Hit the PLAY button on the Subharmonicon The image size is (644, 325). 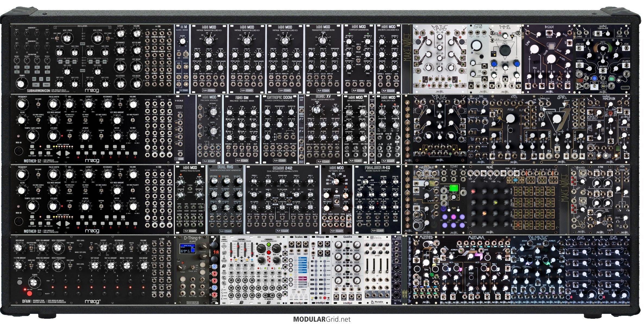point(36,85)
